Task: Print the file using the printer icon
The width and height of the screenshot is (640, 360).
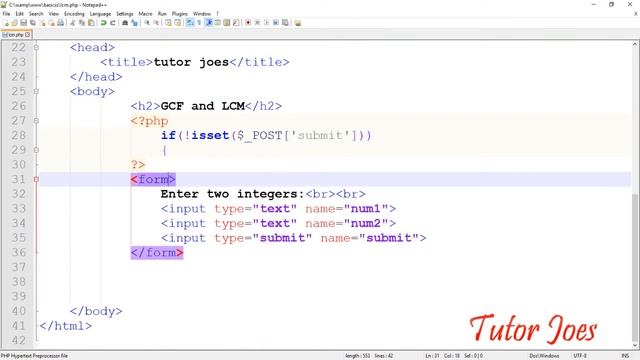Action: coord(60,23)
